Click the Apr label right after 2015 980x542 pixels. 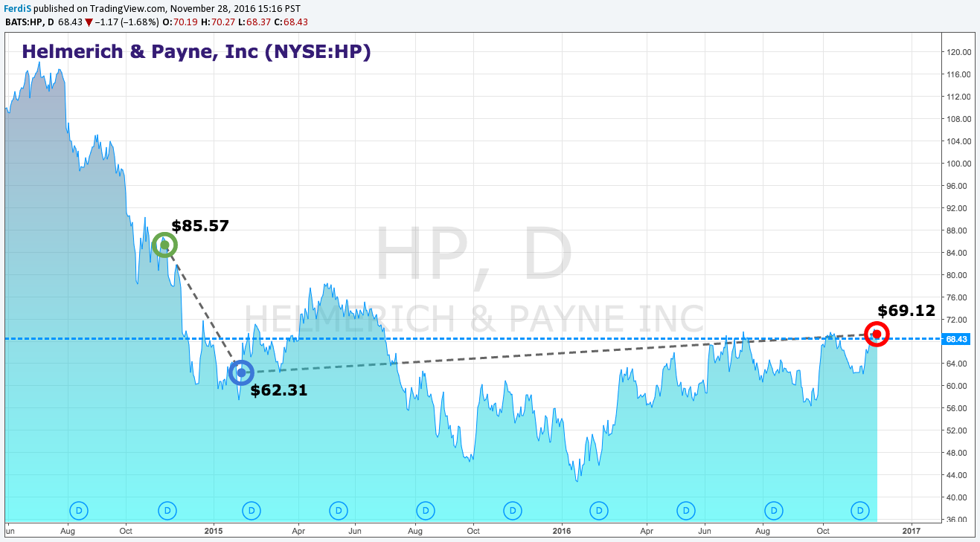coord(298,532)
